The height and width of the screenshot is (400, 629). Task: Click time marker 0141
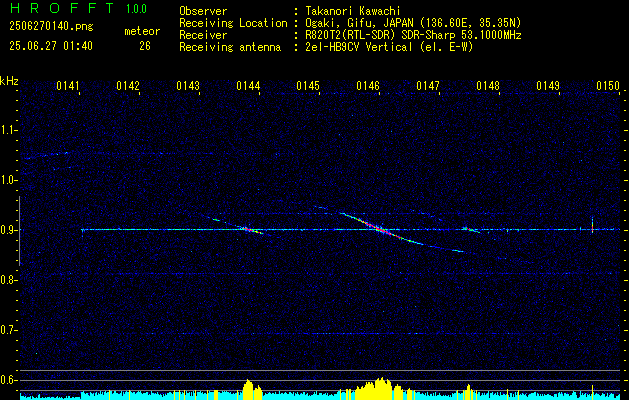pos(68,86)
